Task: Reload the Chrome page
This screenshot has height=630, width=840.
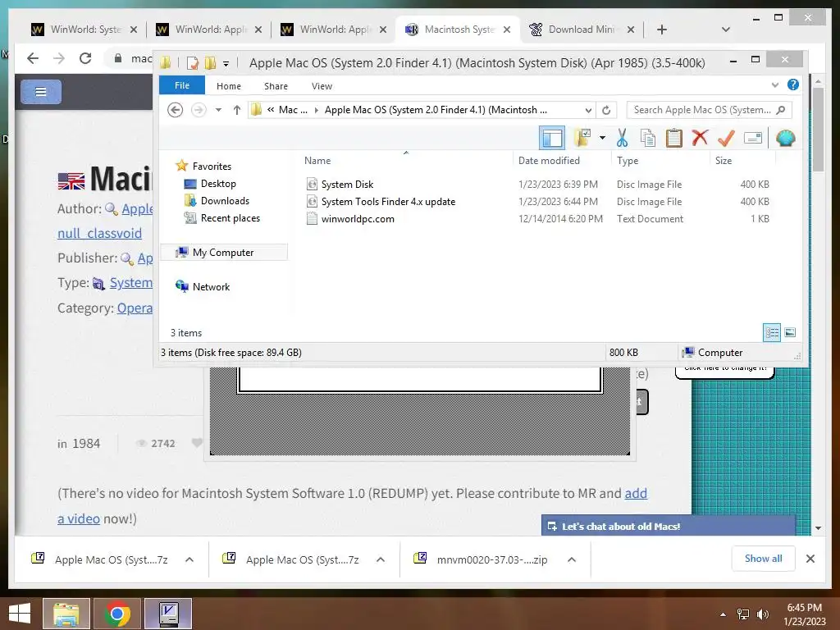Action: click(85, 58)
